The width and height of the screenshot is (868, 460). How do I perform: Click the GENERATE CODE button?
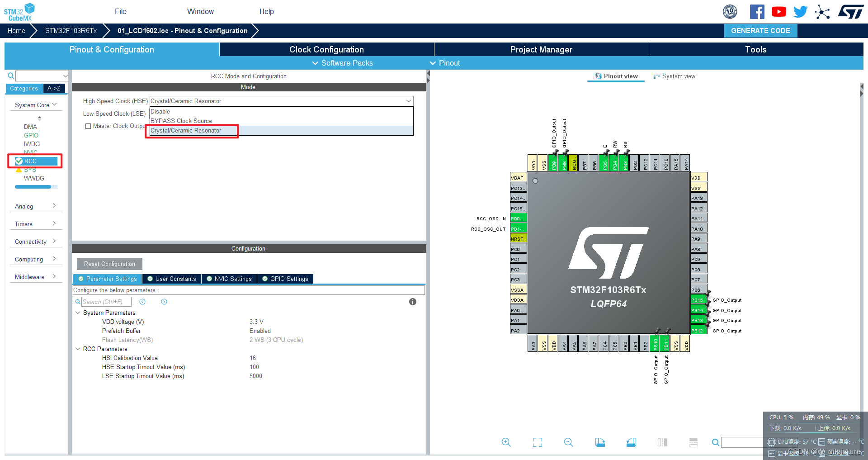[760, 31]
